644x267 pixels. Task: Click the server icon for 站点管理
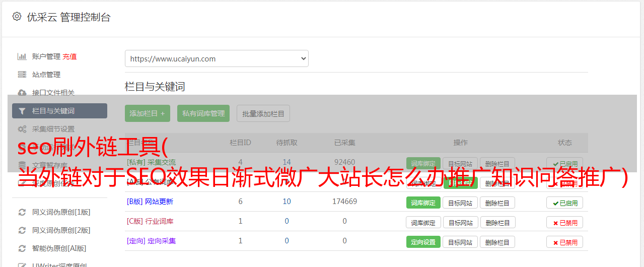(x=22, y=75)
